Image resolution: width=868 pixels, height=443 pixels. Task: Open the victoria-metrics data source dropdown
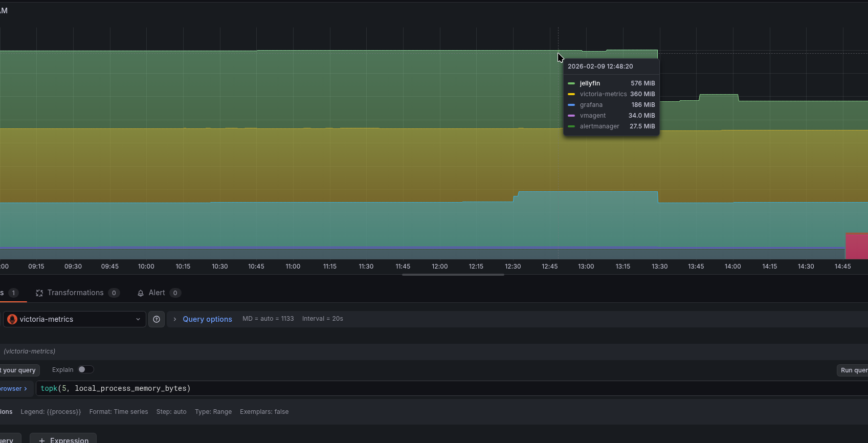74,319
